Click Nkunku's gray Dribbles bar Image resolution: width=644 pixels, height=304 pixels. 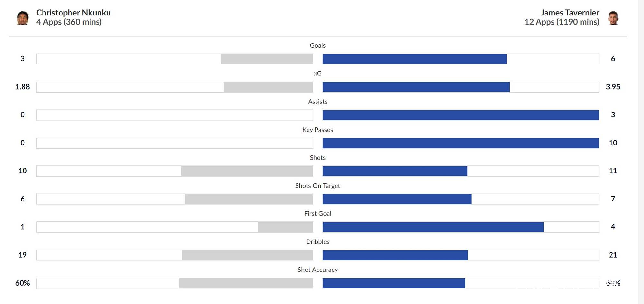click(x=247, y=255)
